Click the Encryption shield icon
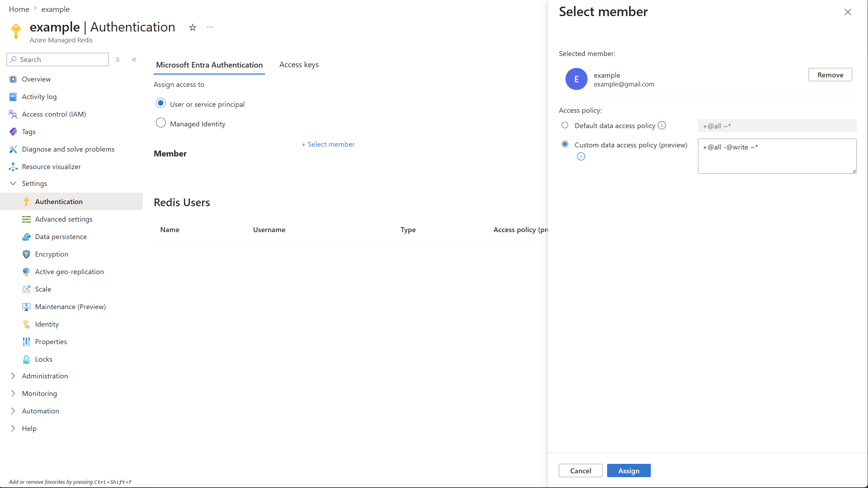 pos(26,254)
